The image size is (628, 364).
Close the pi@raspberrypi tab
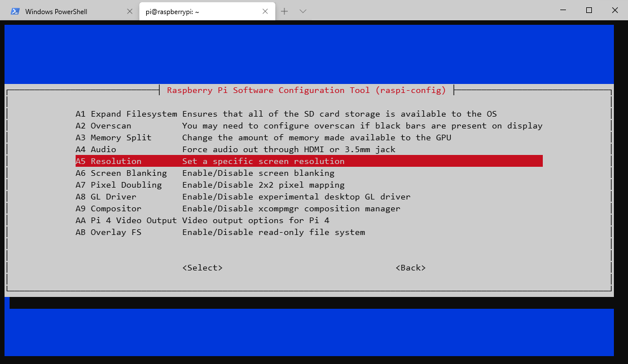pos(265,12)
